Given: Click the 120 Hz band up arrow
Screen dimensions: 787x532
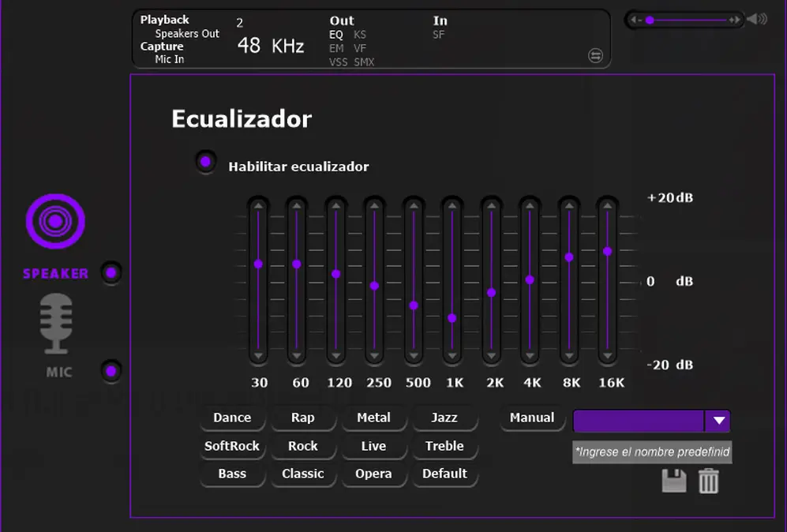Looking at the screenshot, I should [x=335, y=206].
